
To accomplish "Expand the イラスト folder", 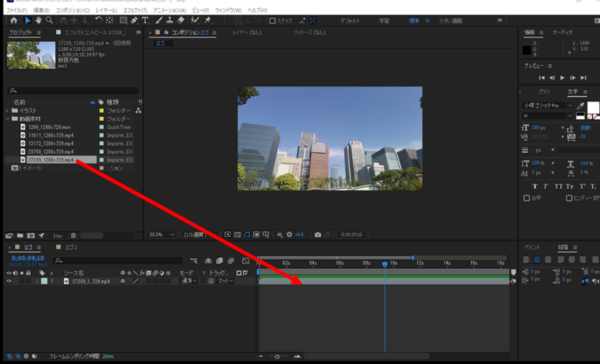I will click(7, 111).
